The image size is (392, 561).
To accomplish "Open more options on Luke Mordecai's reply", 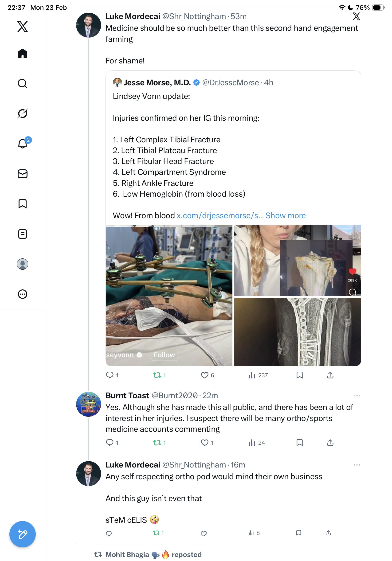I will pos(357,465).
